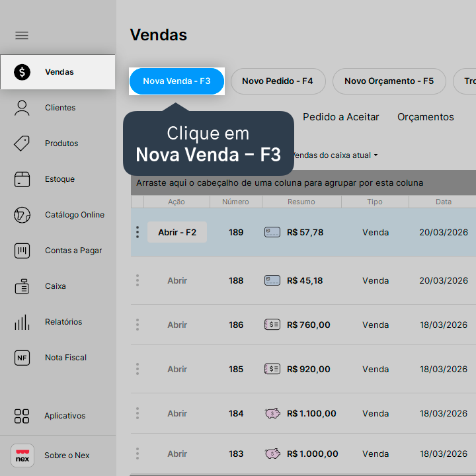
Task: Open the Estoque box icon
Action: tap(22, 179)
